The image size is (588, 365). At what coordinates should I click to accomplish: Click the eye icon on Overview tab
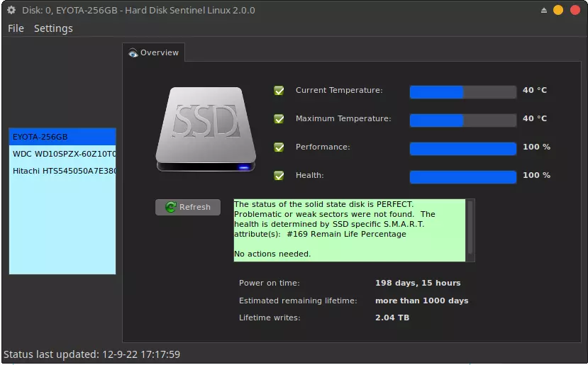pos(133,53)
